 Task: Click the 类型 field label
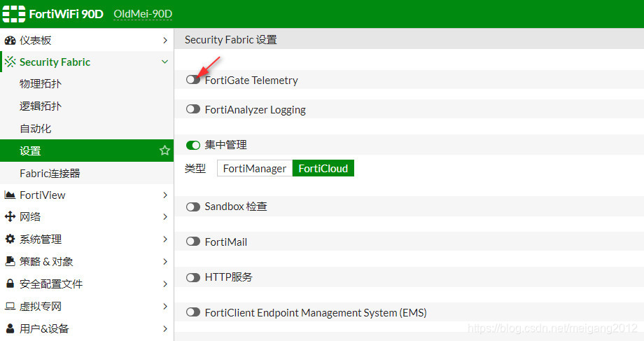coord(195,168)
